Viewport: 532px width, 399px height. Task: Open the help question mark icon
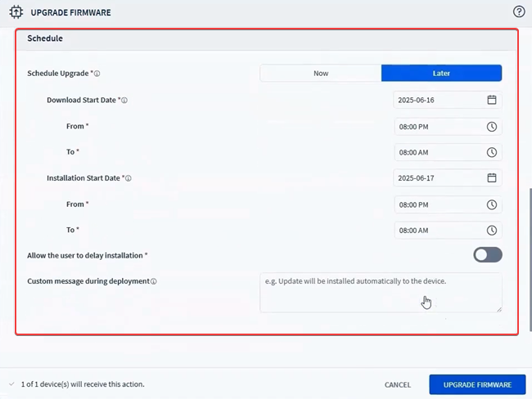pos(518,12)
